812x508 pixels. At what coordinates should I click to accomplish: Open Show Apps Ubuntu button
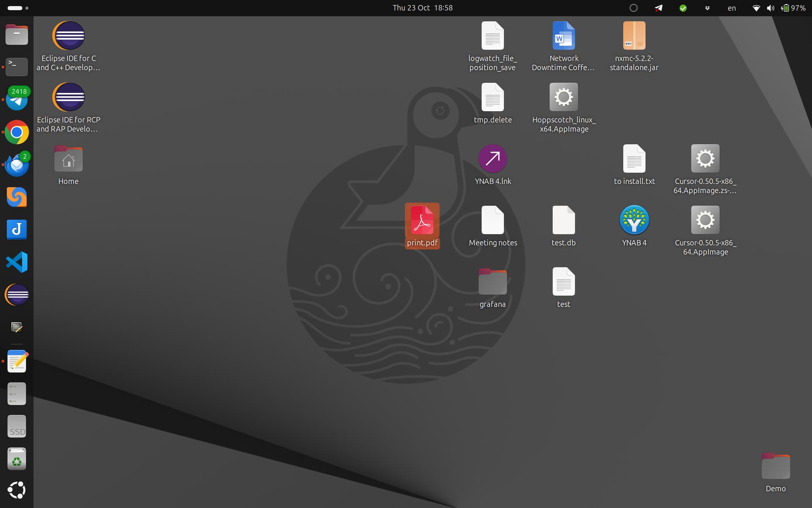pyautogui.click(x=17, y=490)
